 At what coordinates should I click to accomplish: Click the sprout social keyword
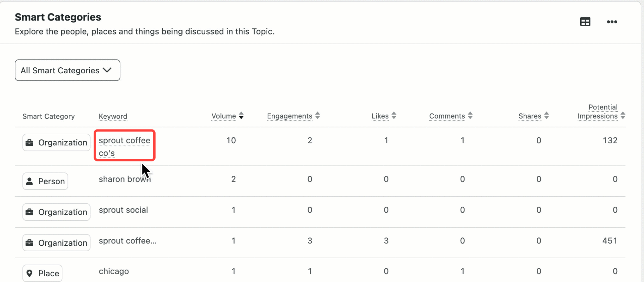pyautogui.click(x=123, y=210)
